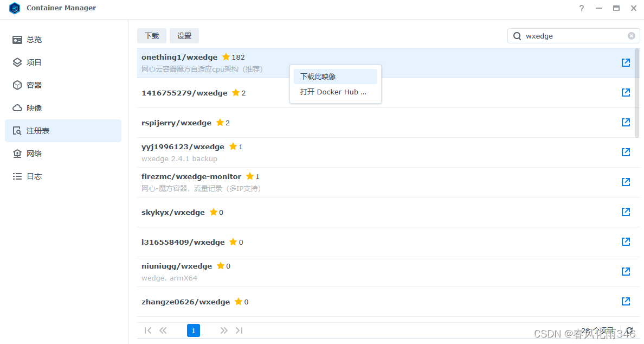The image size is (644, 344).
Task: Click the 182 star count
Action: point(238,57)
